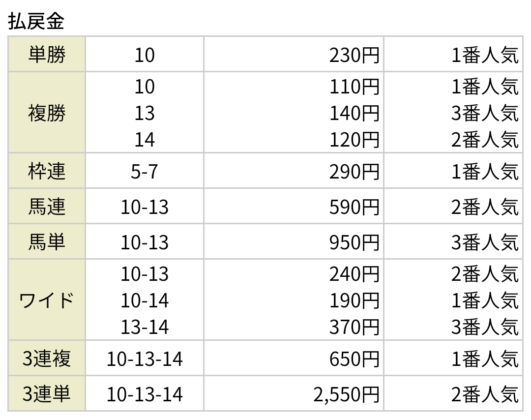Click the 枠連 row label

tap(47, 171)
